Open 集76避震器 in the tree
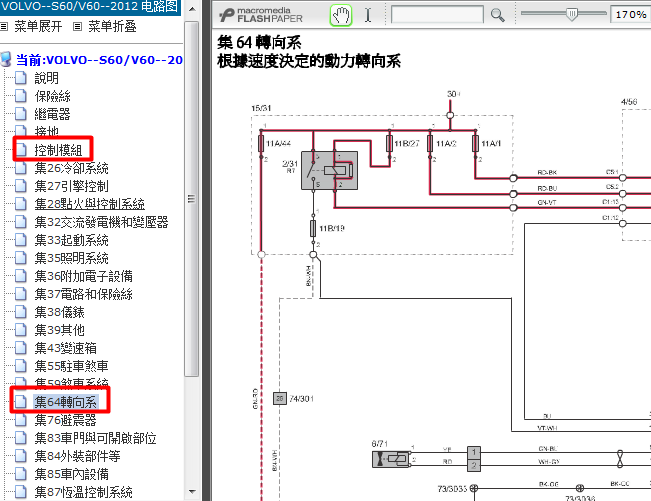 coord(66,420)
